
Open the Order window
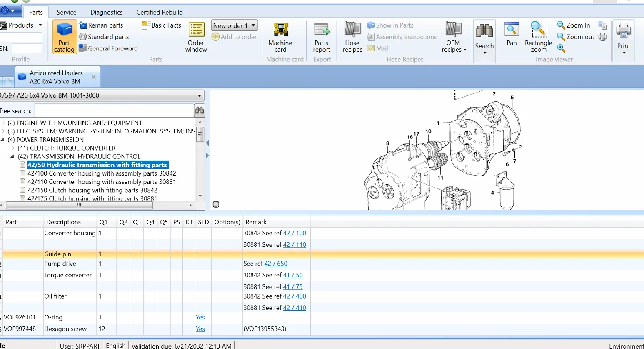click(196, 37)
